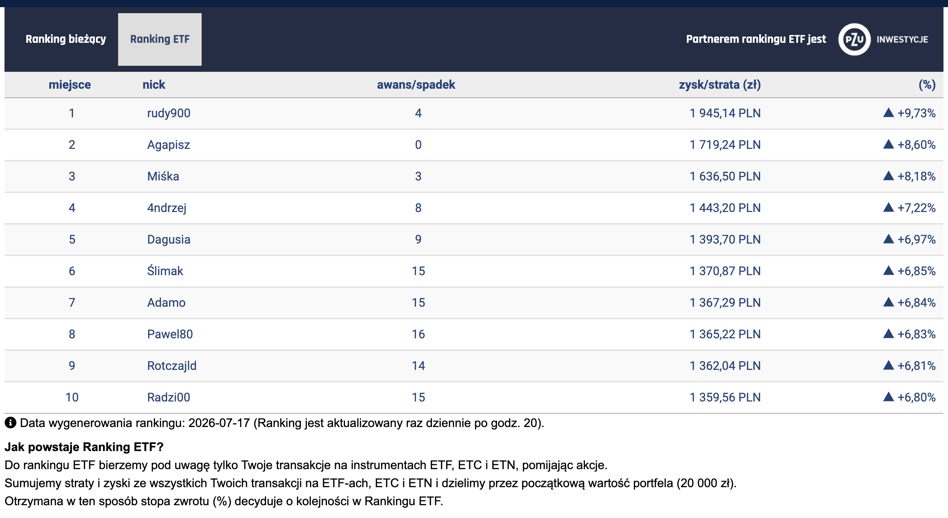
Task: Click the profit value 1 393,70 PLN
Action: 725,239
